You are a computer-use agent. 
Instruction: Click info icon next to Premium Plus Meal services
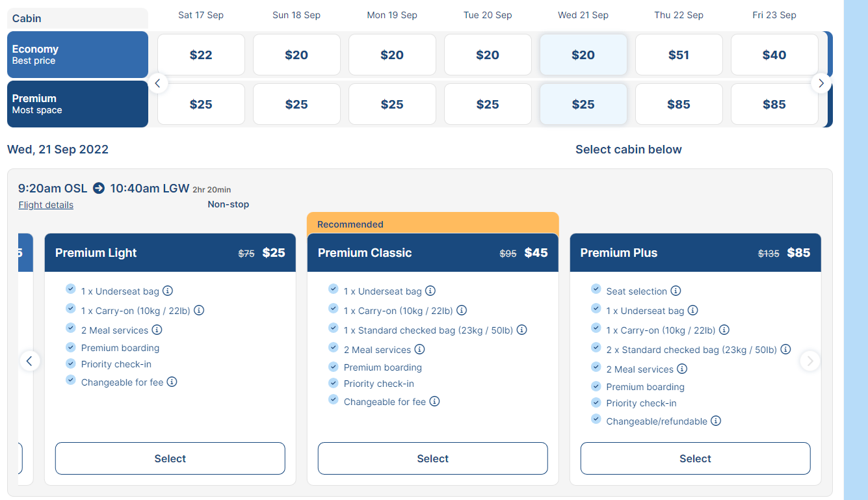(x=682, y=369)
